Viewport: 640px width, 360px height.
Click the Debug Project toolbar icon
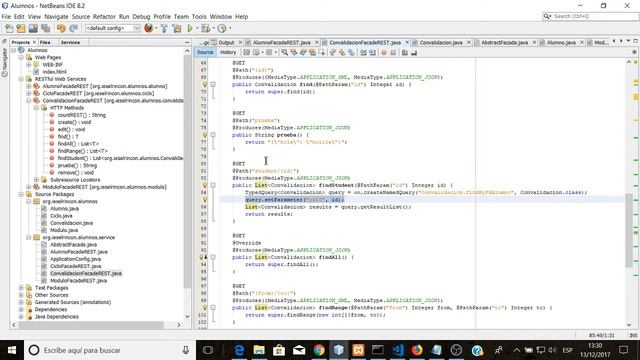[205, 28]
